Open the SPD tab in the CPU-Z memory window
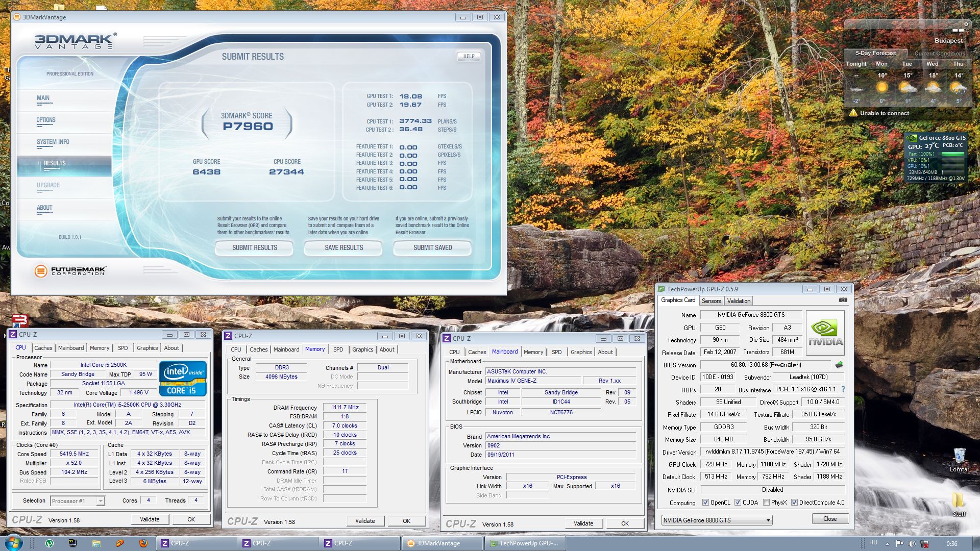Screen dimensions: 980x551 coord(338,349)
